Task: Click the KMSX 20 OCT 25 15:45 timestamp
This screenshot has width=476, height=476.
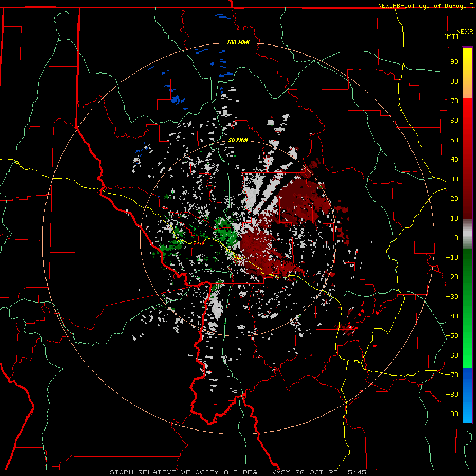Action: pos(319,472)
